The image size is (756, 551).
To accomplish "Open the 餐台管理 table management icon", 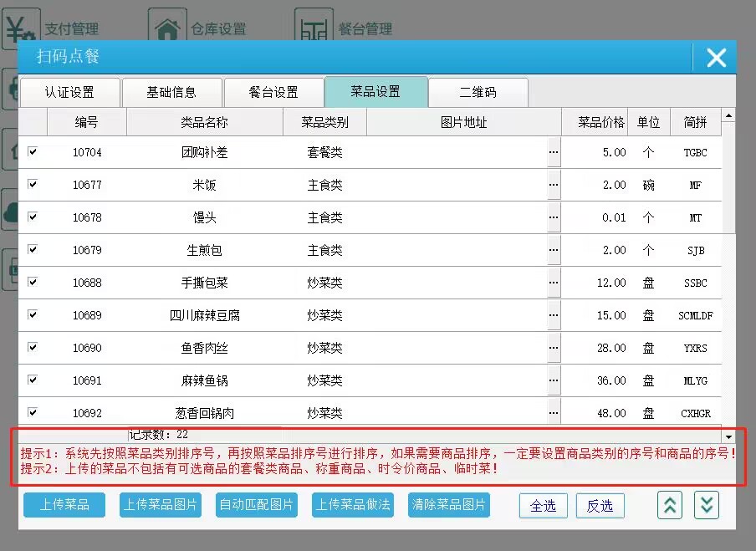I will coord(314,29).
